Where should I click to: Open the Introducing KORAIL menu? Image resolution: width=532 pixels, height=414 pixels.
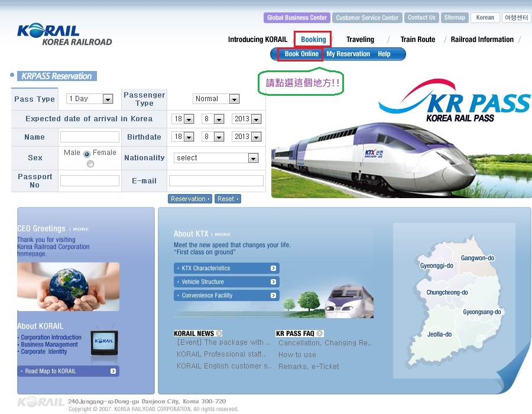pos(258,40)
